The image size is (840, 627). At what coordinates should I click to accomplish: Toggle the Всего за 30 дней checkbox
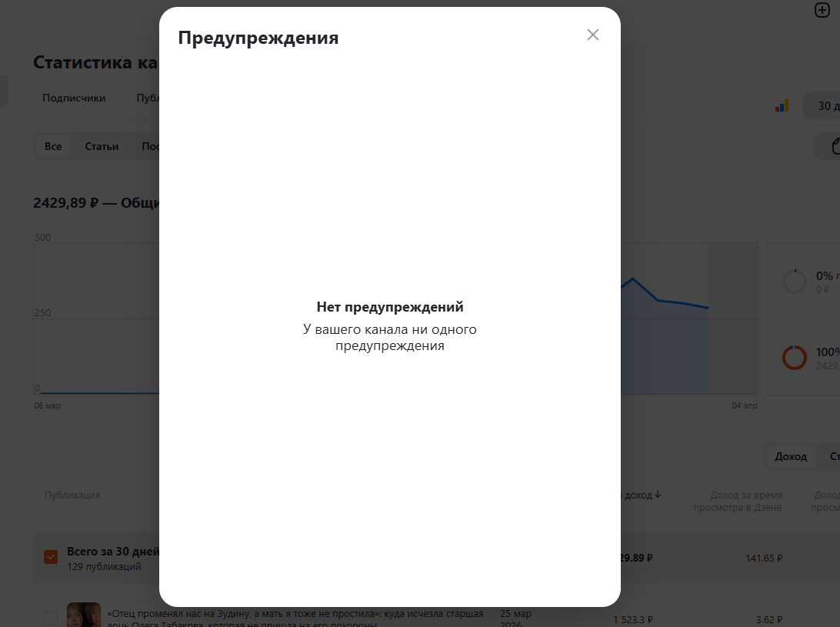click(51, 557)
